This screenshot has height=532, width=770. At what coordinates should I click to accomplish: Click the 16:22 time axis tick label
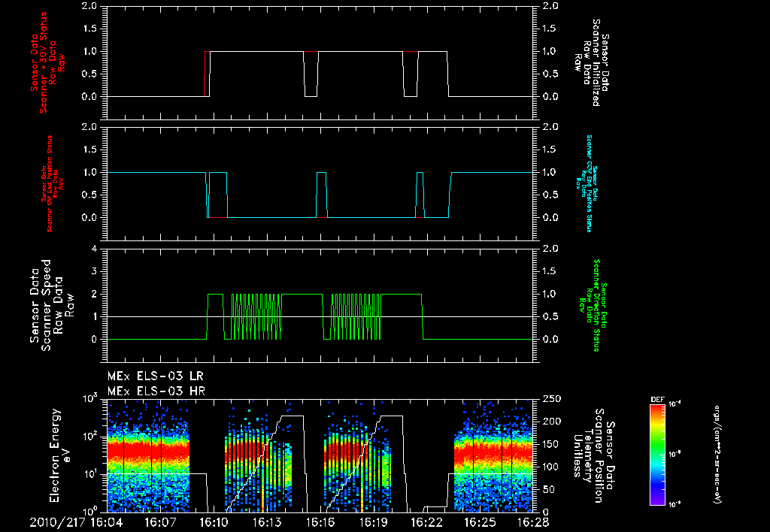(x=427, y=523)
